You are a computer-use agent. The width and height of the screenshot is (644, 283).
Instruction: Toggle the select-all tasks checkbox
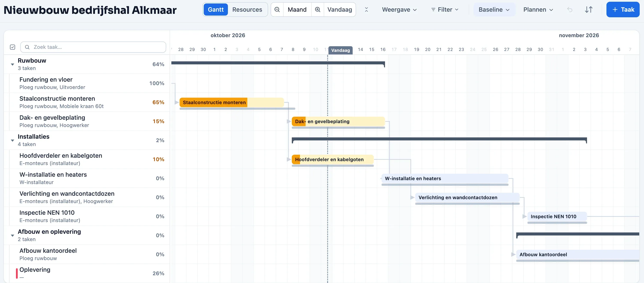tap(13, 47)
